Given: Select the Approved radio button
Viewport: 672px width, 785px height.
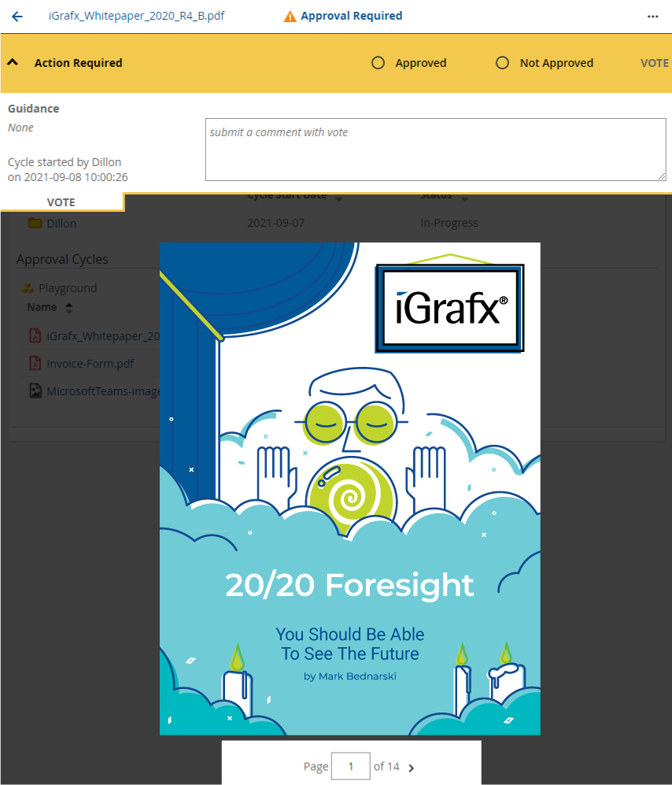Looking at the screenshot, I should (378, 63).
